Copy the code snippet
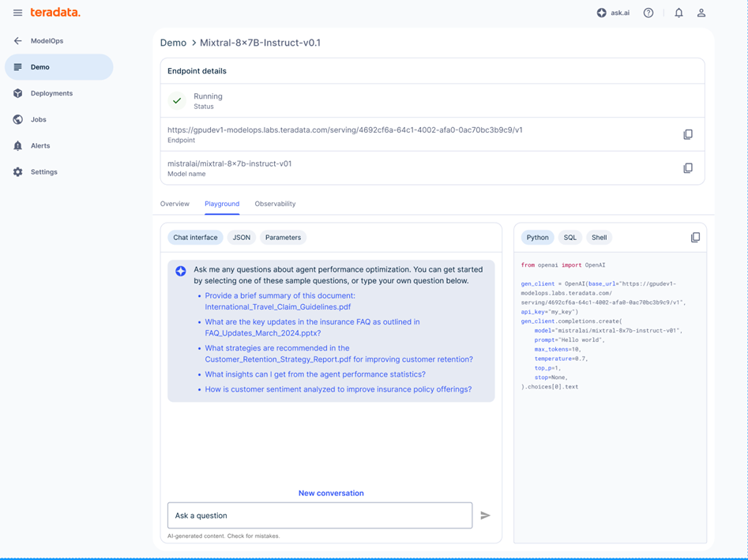The height and width of the screenshot is (560, 748). (x=696, y=238)
